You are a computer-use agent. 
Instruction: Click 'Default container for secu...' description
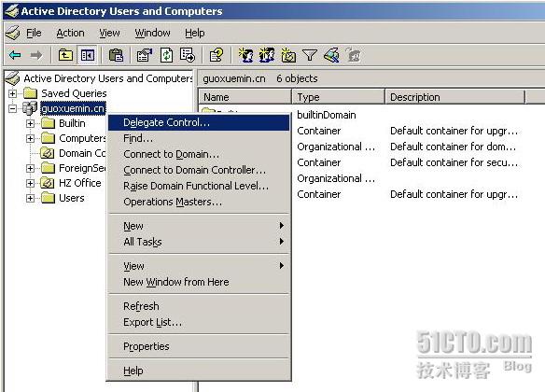coord(454,162)
